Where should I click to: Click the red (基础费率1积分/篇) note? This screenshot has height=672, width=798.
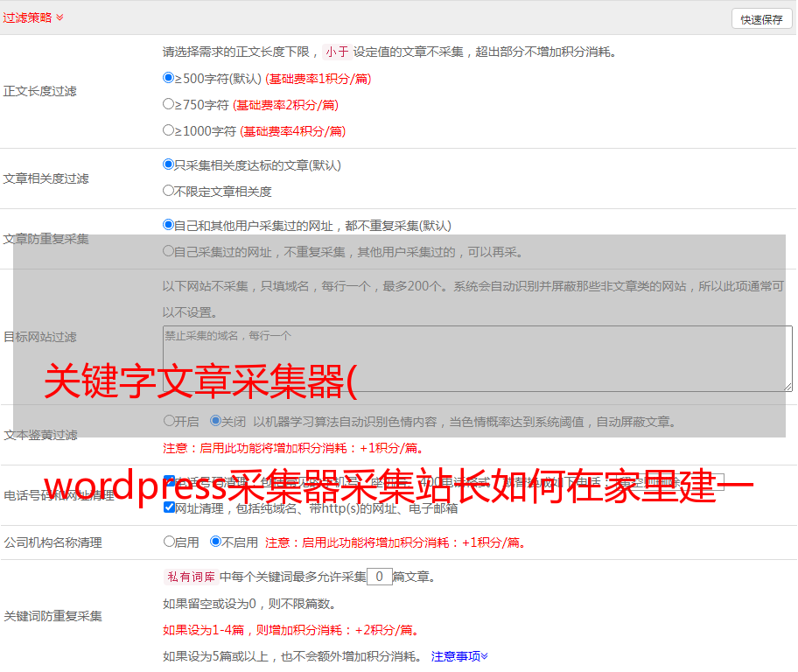click(x=318, y=79)
